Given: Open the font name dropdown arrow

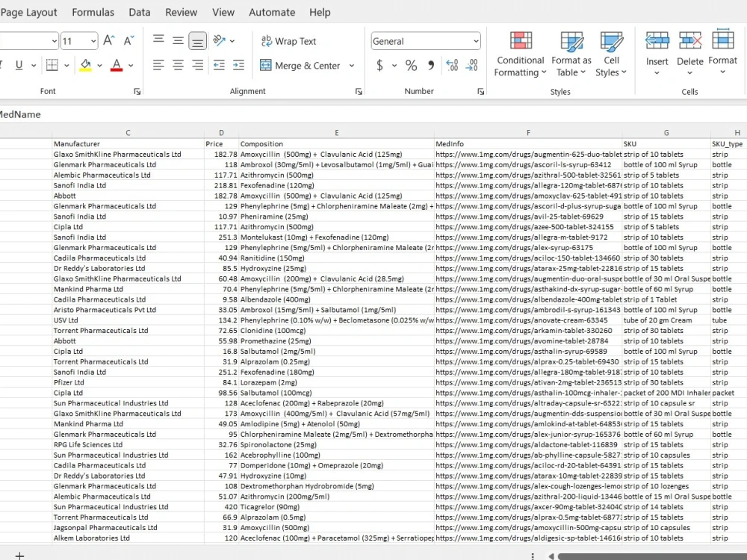Looking at the screenshot, I should pos(54,41).
